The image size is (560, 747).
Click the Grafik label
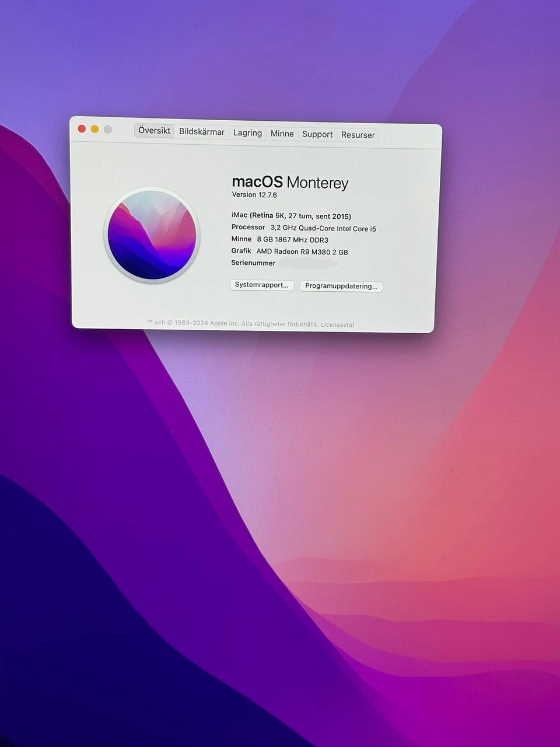242,251
